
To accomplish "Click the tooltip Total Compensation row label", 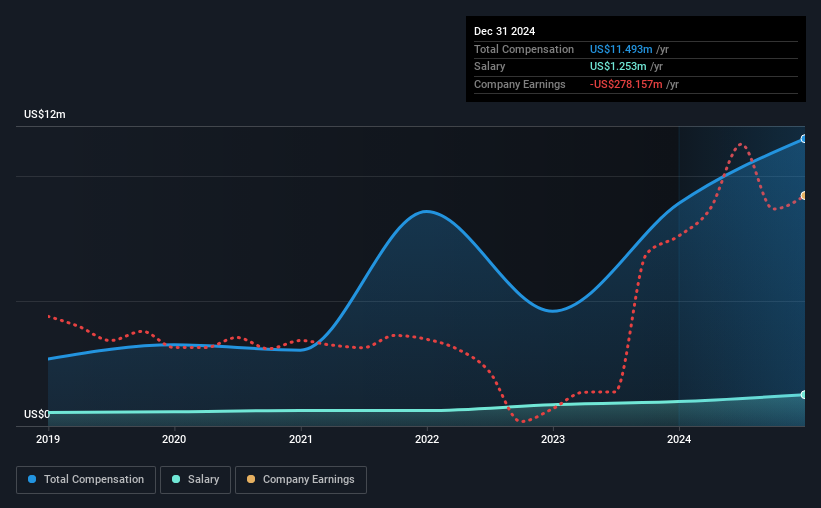I will click(x=524, y=49).
